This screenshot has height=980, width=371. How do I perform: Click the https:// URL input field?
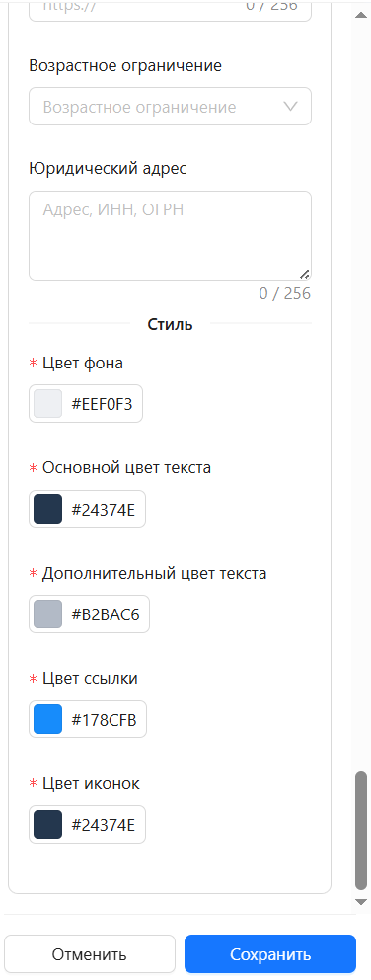170,10
